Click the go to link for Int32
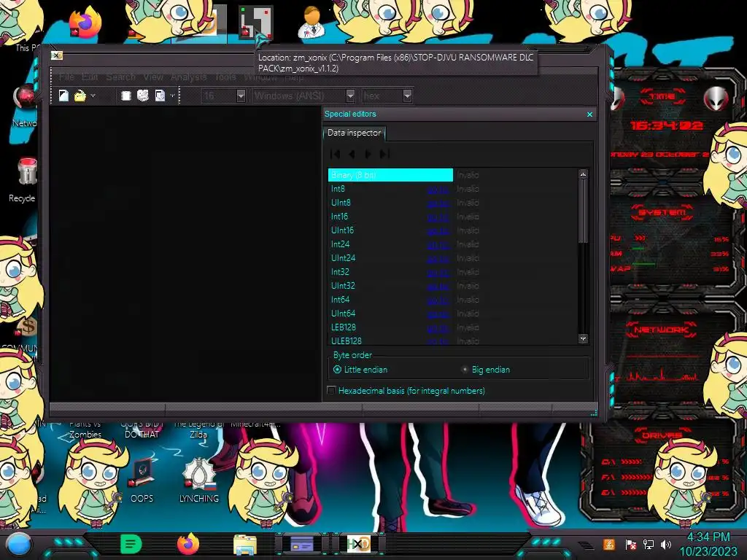The image size is (747, 560). [438, 273]
